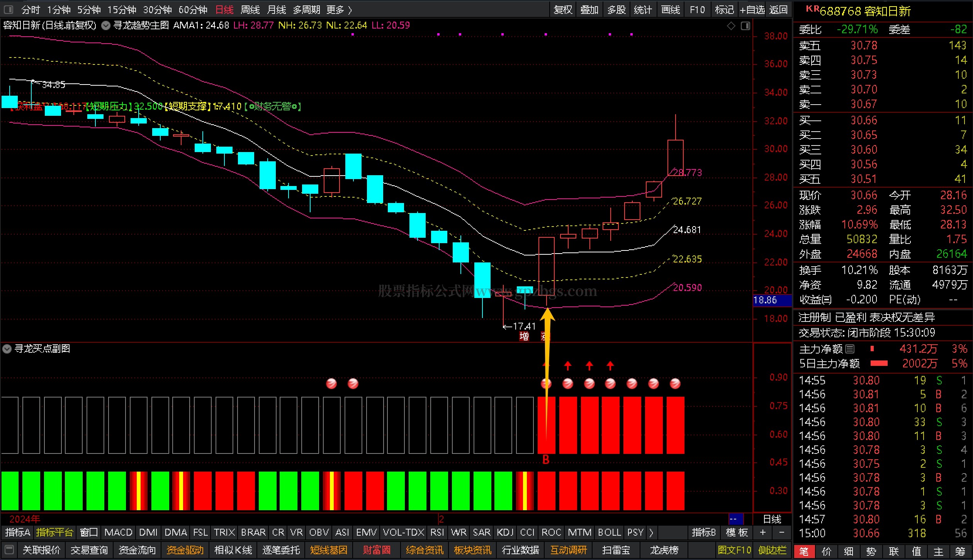This screenshot has width=973, height=560.
Task: Switch to 60分钟 period
Action: 193,10
